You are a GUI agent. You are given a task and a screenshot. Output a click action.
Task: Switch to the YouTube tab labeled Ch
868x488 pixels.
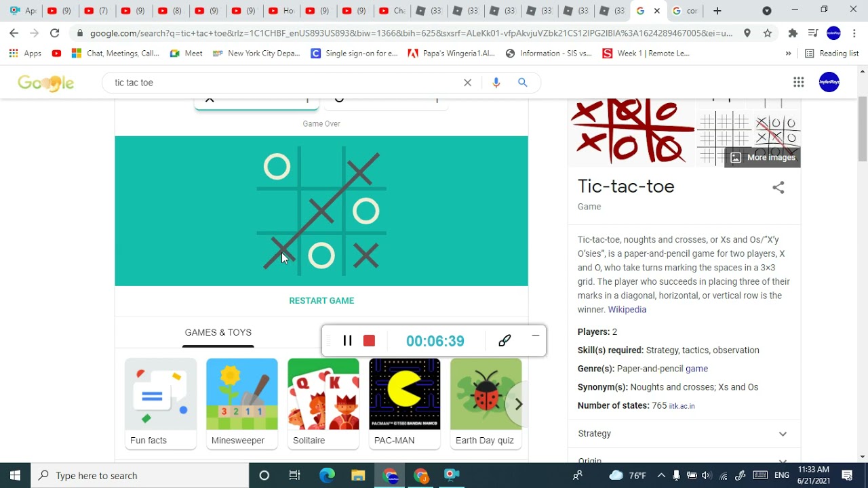[x=391, y=11]
